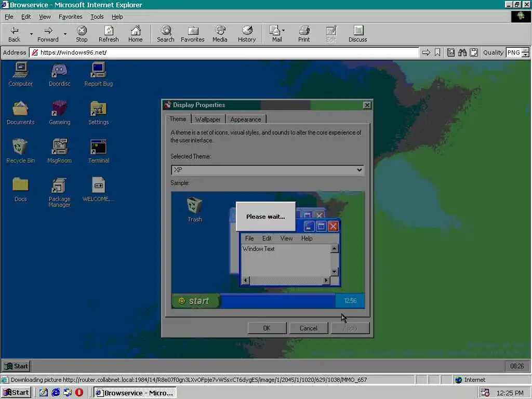
Task: Open the Documents desktop icon
Action: tap(20, 113)
